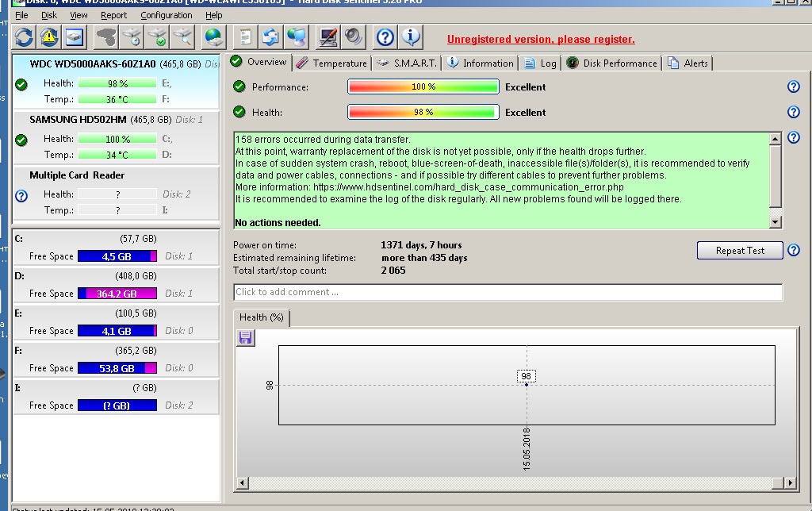Click the report document toolbar icon
812x511 pixels.
(x=247, y=36)
